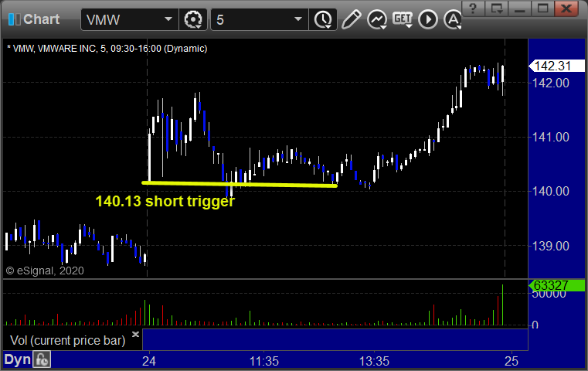Viewport: 588px width, 371px height.
Task: Open the VMW symbol dropdown arrow
Action: [168, 19]
